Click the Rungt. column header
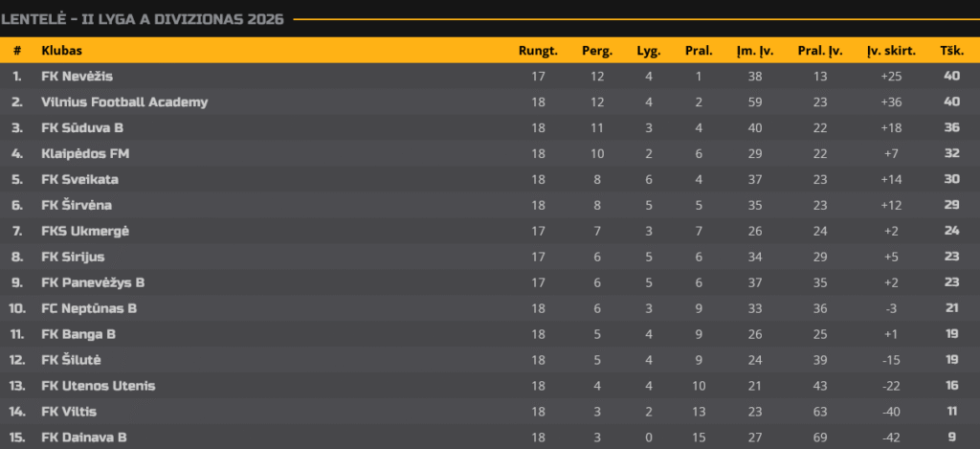The width and height of the screenshot is (980, 449). point(538,51)
